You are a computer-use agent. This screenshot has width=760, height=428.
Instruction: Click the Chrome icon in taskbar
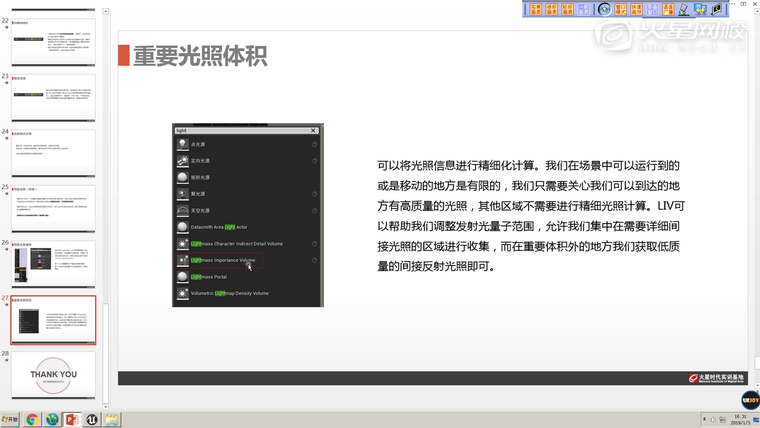click(32, 420)
